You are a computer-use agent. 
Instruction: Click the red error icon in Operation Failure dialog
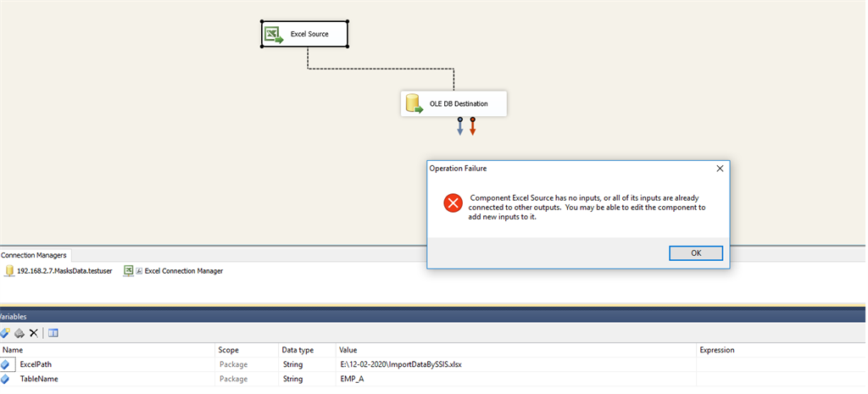click(x=453, y=203)
